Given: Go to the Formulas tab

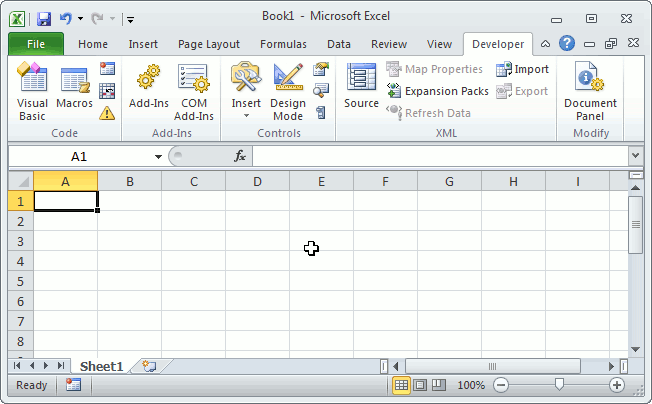Looking at the screenshot, I should point(283,44).
